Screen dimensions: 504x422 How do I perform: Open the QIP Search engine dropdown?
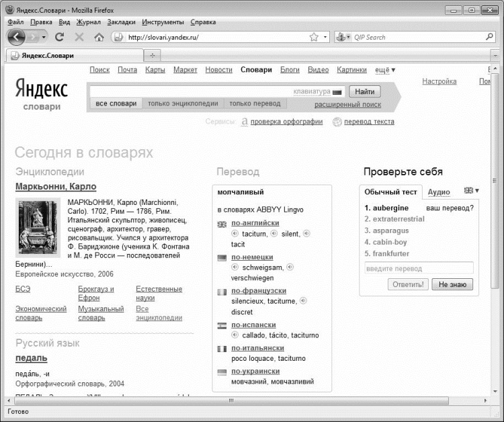tap(343, 37)
